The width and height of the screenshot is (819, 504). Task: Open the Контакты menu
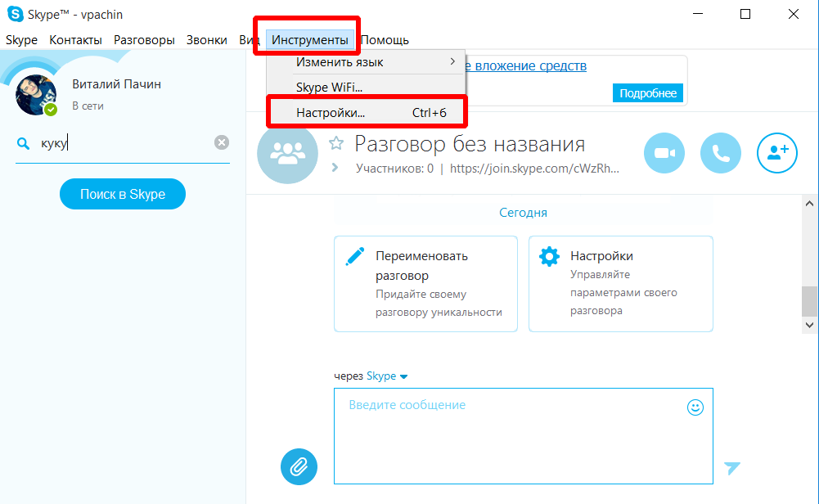(75, 40)
